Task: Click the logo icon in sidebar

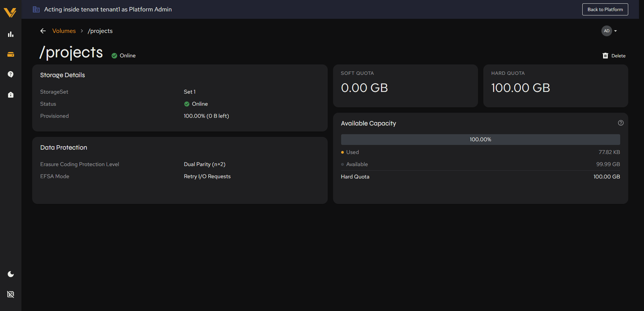Action: tap(10, 12)
